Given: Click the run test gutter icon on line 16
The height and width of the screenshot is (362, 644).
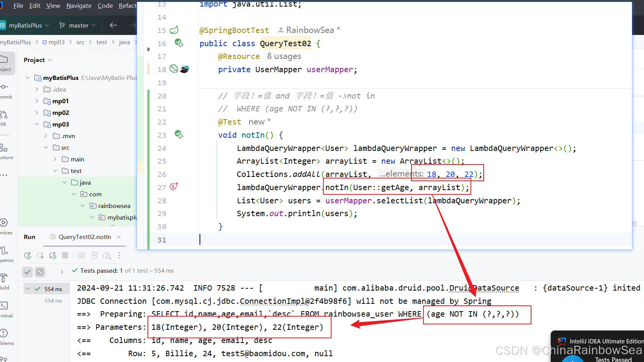Looking at the screenshot, I should point(179,43).
